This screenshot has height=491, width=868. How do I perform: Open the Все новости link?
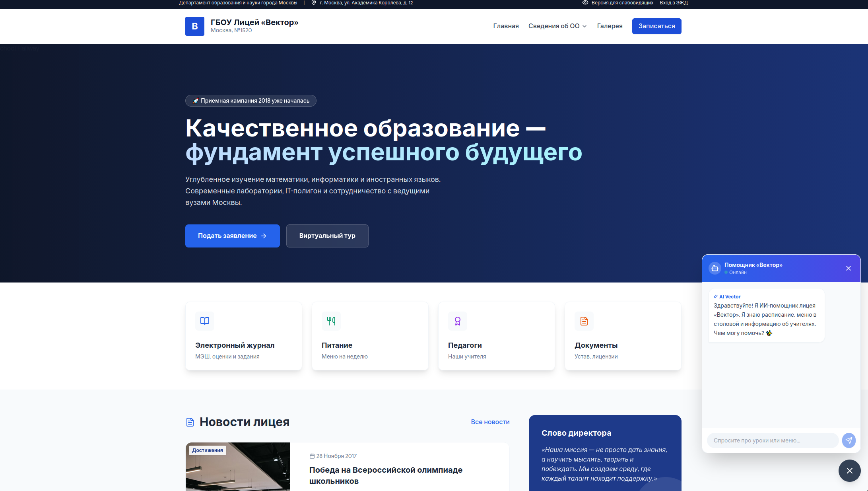pyautogui.click(x=490, y=422)
